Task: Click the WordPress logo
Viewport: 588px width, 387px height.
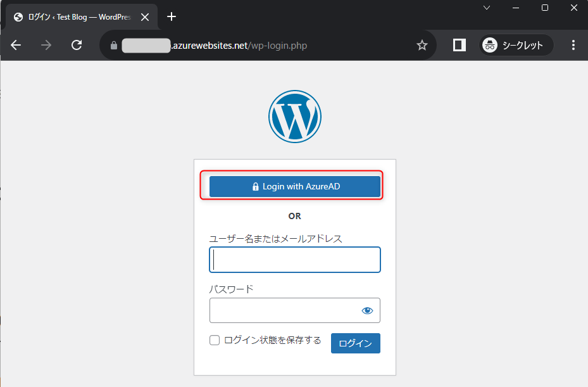Action: coord(295,117)
